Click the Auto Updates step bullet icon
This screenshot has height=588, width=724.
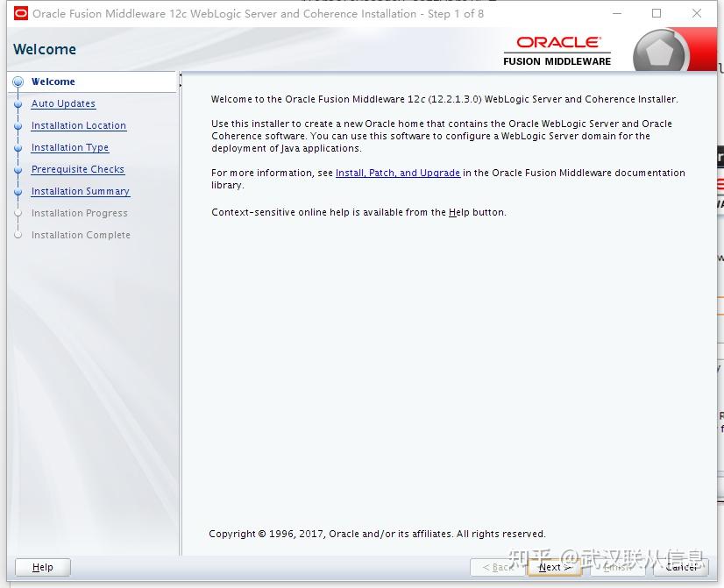(19, 103)
